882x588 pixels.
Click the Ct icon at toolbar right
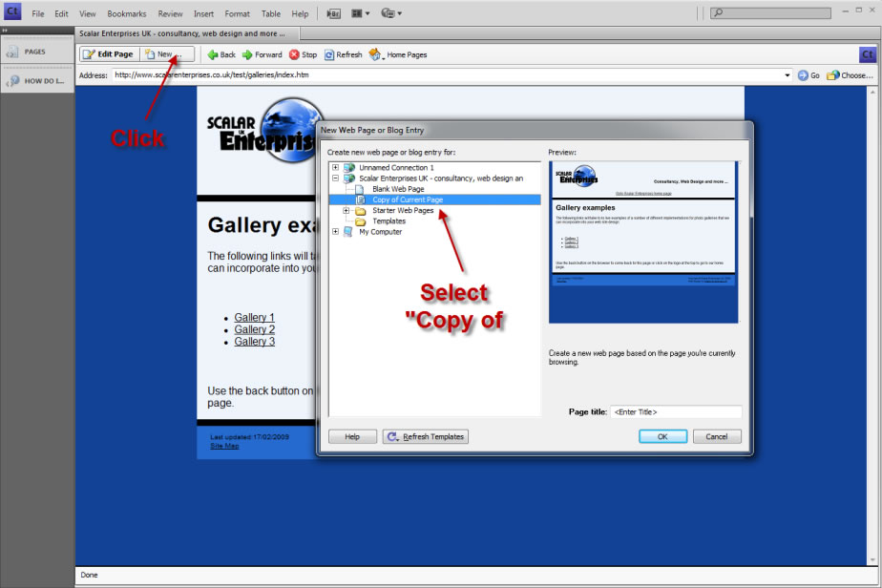point(868,54)
